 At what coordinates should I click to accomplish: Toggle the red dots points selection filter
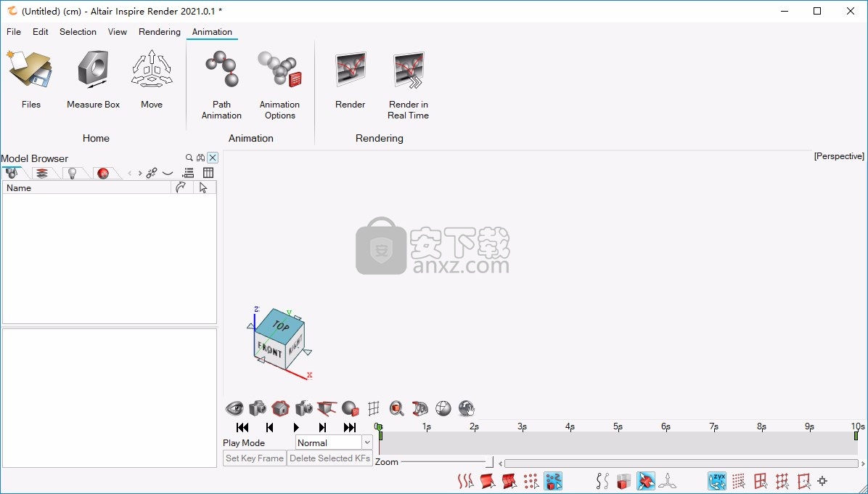click(x=531, y=481)
